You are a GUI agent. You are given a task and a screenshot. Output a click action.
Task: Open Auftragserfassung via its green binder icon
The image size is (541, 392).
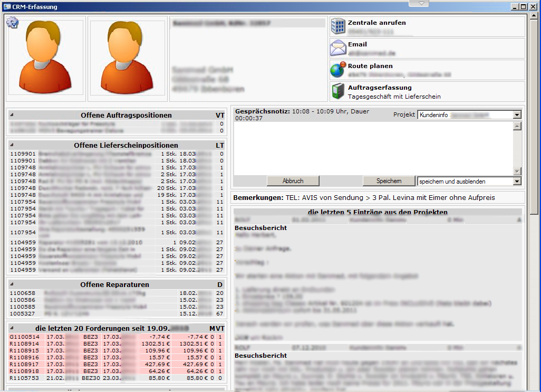click(x=338, y=91)
